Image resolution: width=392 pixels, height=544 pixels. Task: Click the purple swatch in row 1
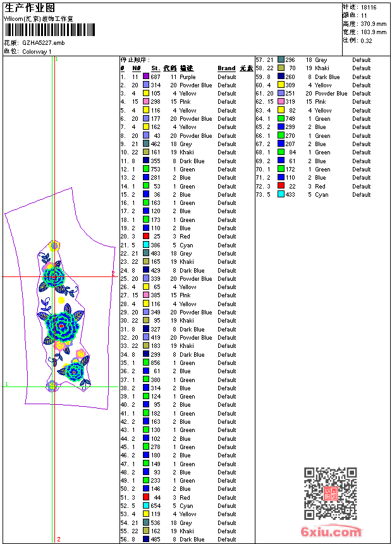(146, 77)
